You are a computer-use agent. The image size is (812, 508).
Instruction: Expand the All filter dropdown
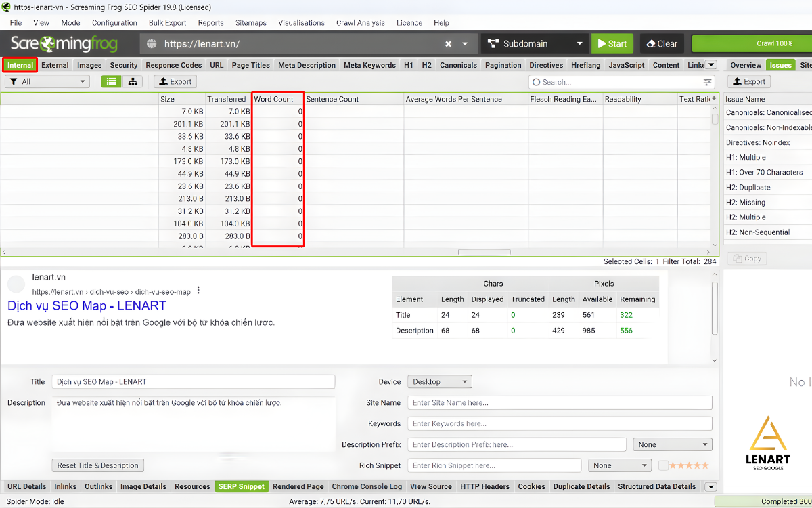[47, 82]
